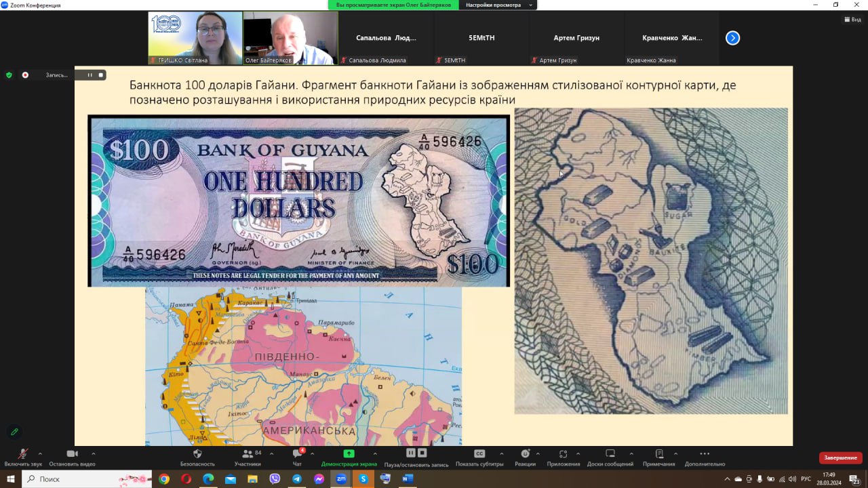
Task: Open Доски сообщений whiteboards icon
Action: coord(610,454)
